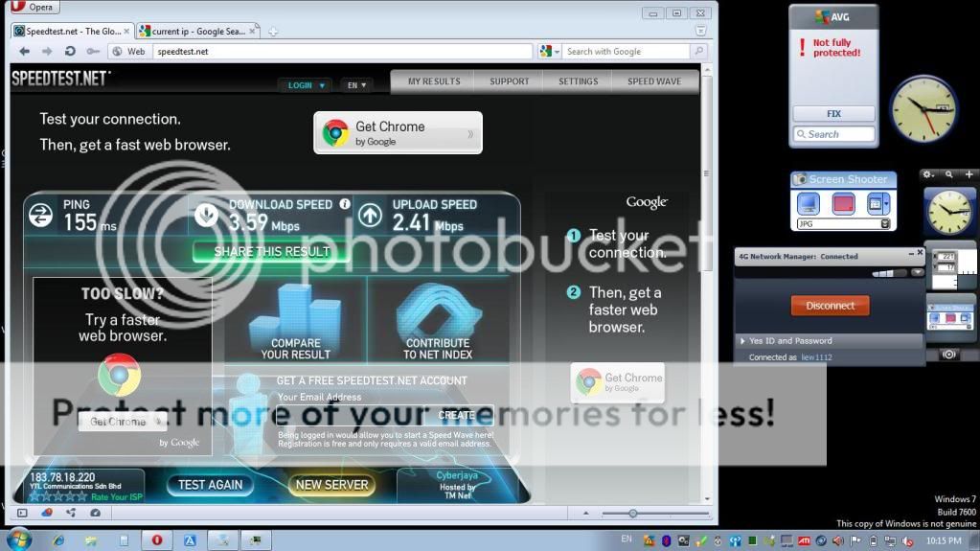
Task: Click the Opera reload page icon
Action: (x=71, y=51)
